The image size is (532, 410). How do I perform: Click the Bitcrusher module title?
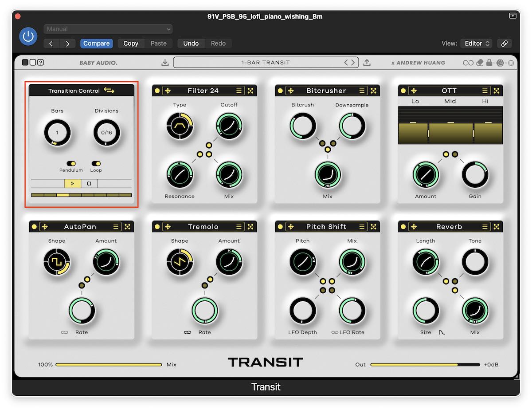click(326, 91)
